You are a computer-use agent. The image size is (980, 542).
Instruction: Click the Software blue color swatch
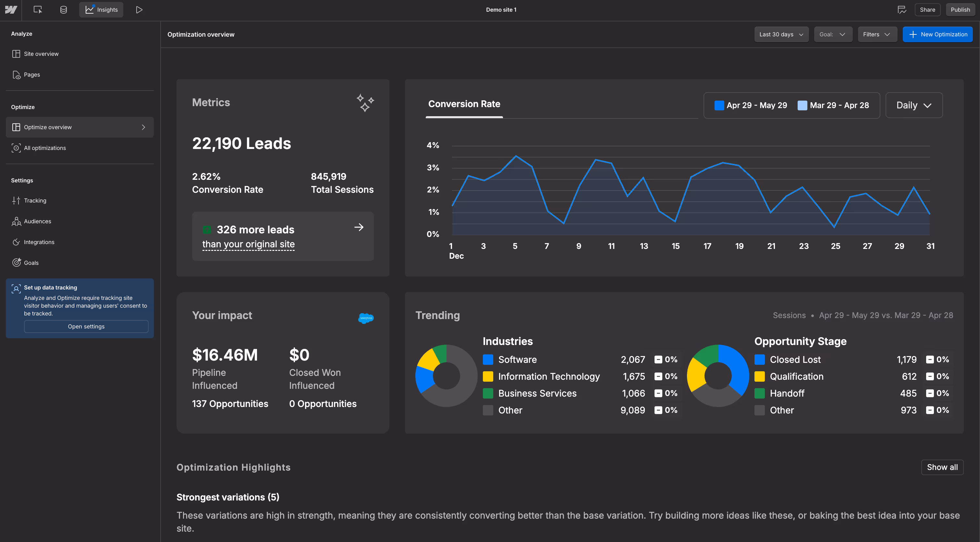click(x=488, y=360)
